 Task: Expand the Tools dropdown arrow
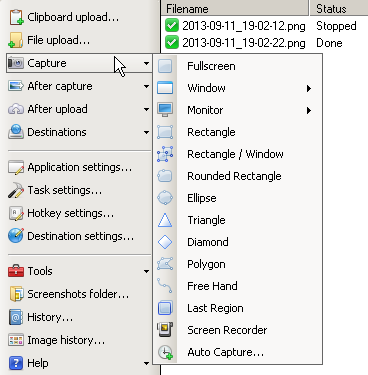[x=146, y=271]
